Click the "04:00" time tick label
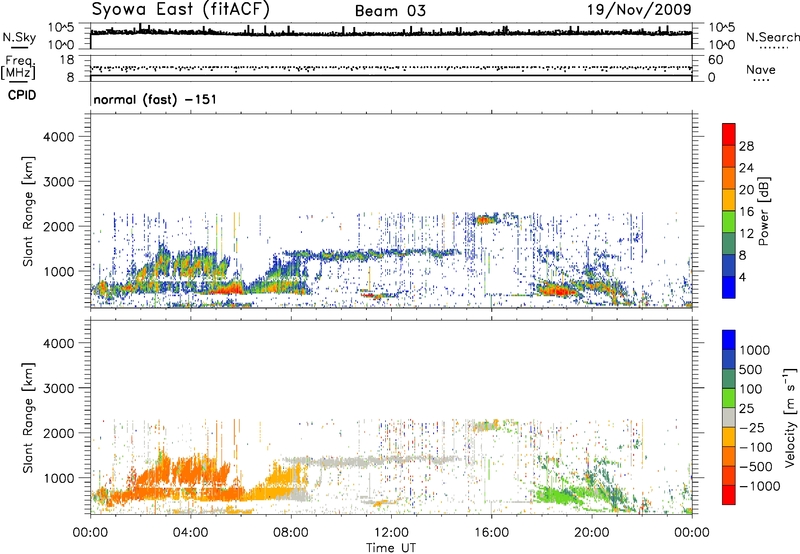Image resolution: width=800 pixels, height=554 pixels. pos(190,533)
